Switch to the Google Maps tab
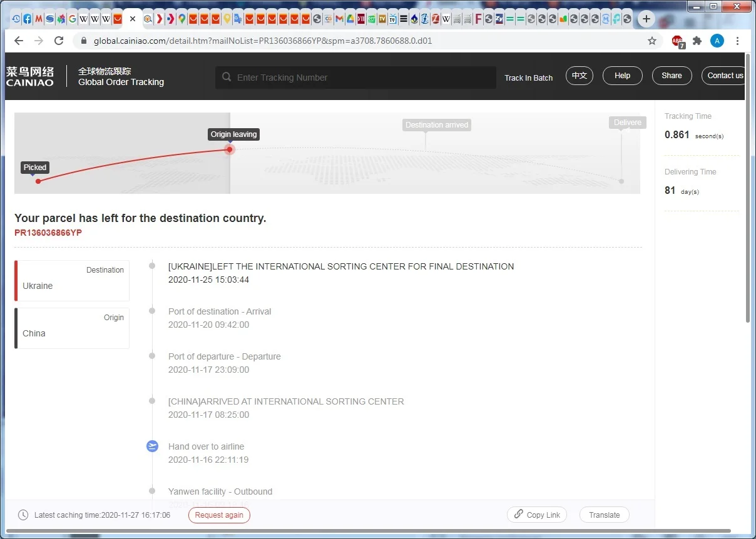Screen dimensions: 756x539 click(181, 19)
